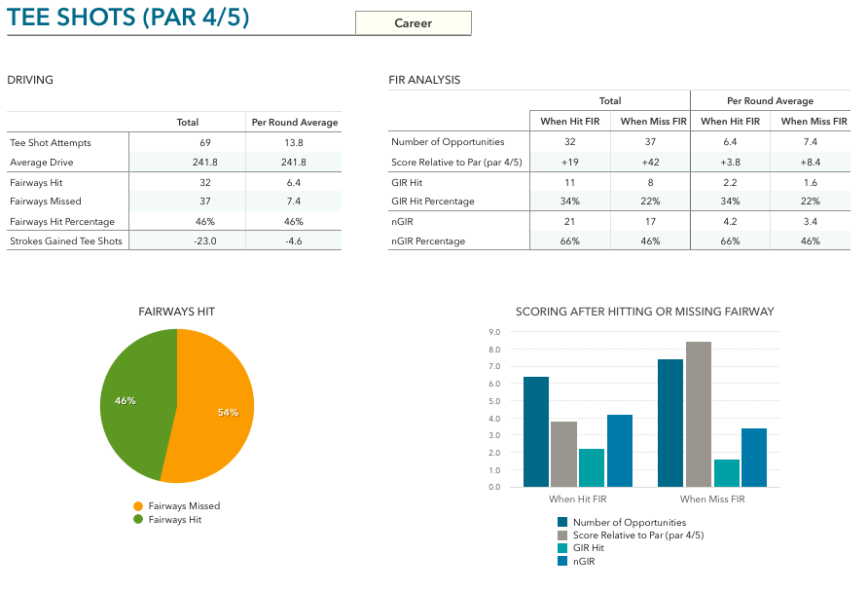Select the GIR Hit Percentage row label
This screenshot has width=868, height=591.
pos(432,202)
